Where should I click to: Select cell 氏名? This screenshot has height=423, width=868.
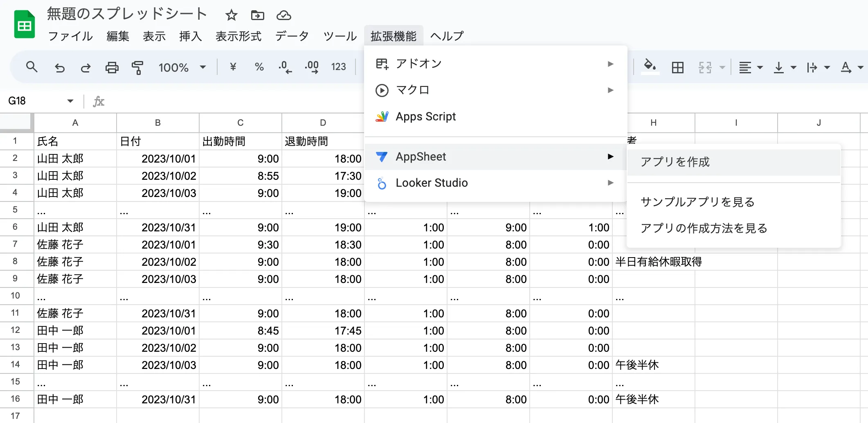[75, 141]
